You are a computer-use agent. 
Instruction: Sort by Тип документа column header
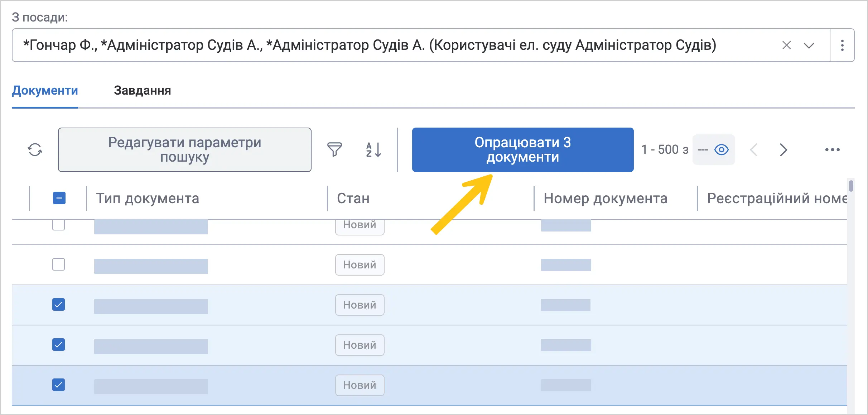pyautogui.click(x=148, y=198)
